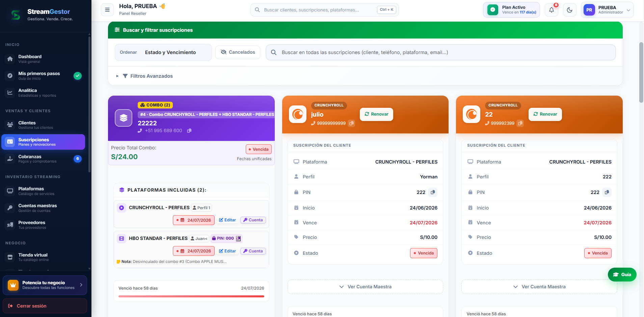Click the Vencida badge in julio's Estado row

(424, 253)
